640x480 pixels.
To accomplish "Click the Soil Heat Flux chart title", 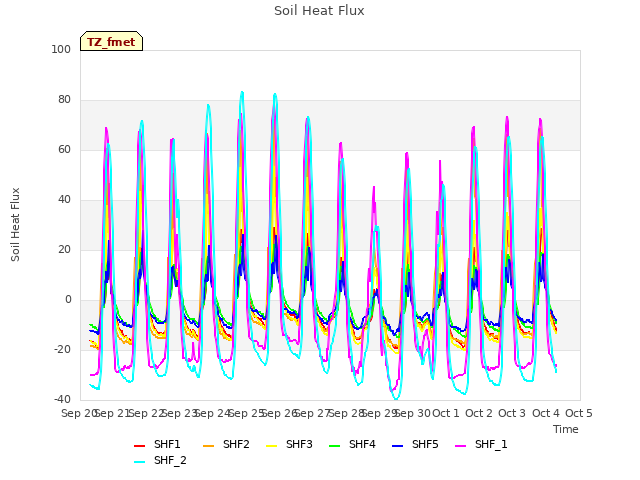I will point(319,11).
